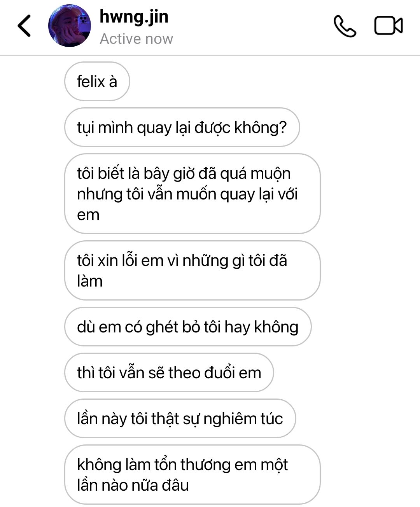
Task: Tap the word 'làm' ending the apology message
Action: tap(90, 281)
